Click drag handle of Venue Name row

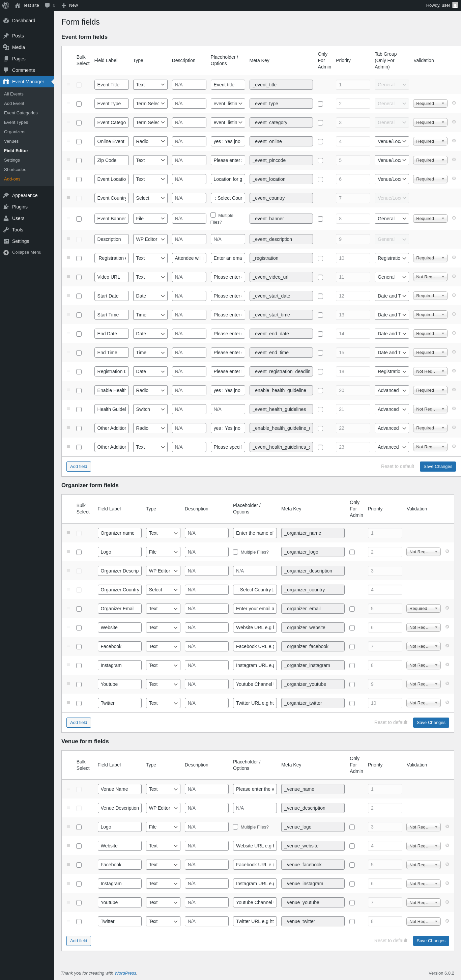point(68,789)
